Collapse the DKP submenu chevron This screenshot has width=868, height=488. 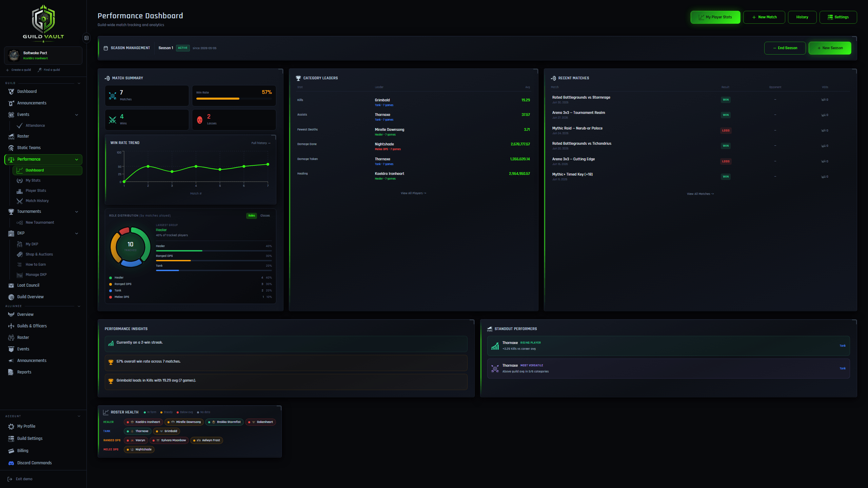[77, 233]
